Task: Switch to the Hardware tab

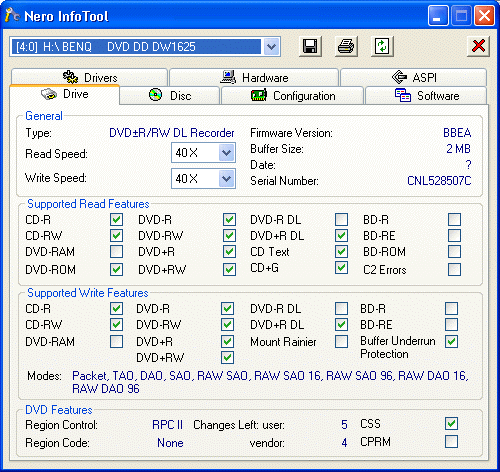Action: tap(254, 77)
